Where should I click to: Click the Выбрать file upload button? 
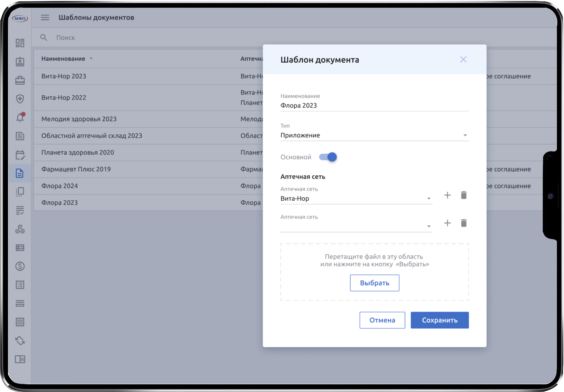pyautogui.click(x=374, y=283)
